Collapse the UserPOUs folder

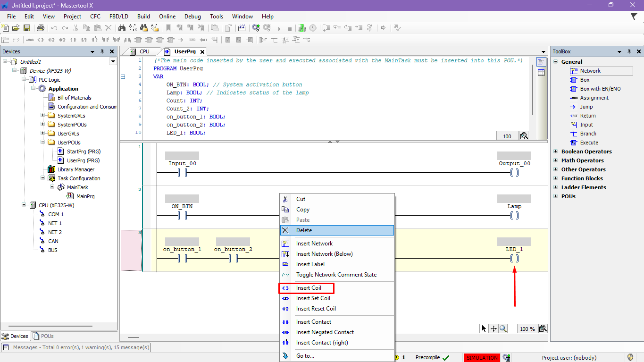tap(43, 143)
